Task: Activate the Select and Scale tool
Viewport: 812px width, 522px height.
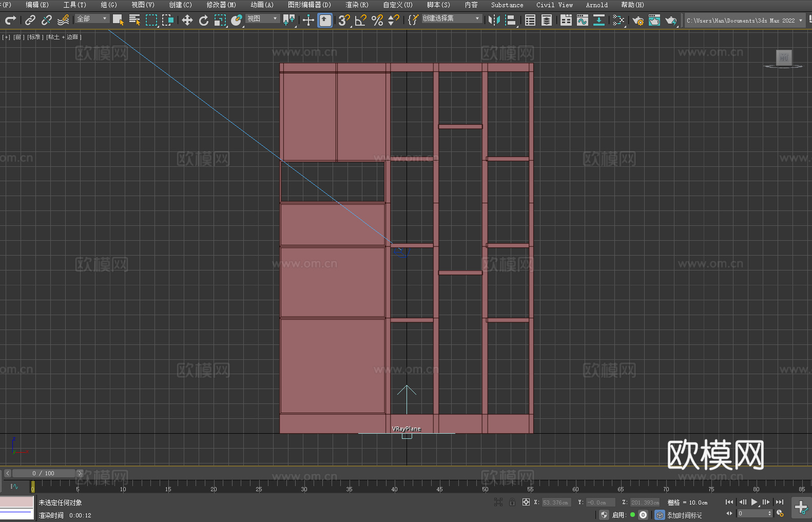Action: (220, 20)
